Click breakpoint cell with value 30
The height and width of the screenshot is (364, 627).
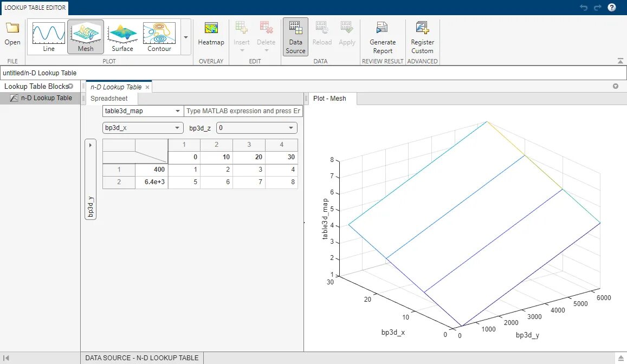pos(281,157)
